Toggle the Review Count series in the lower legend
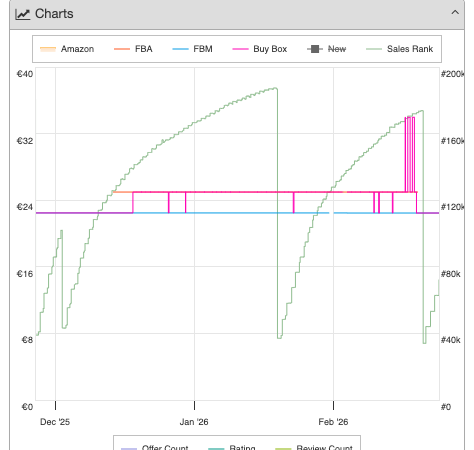 pos(314,447)
